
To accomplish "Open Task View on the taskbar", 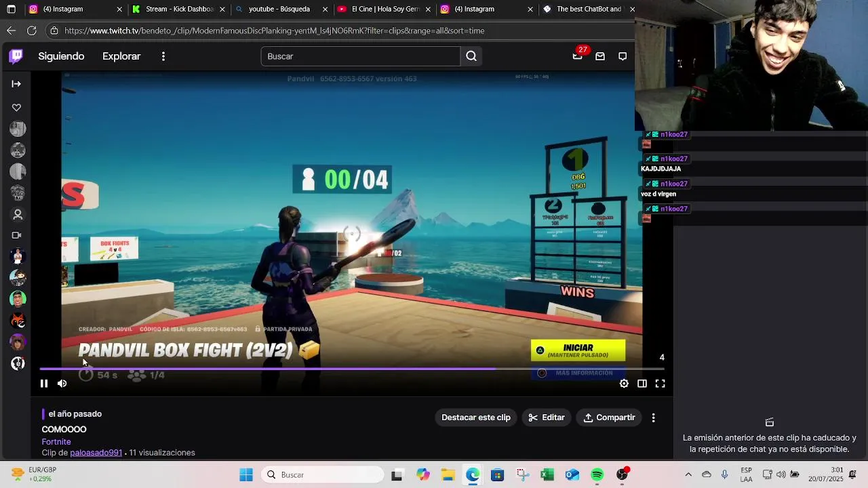I will [x=397, y=475].
